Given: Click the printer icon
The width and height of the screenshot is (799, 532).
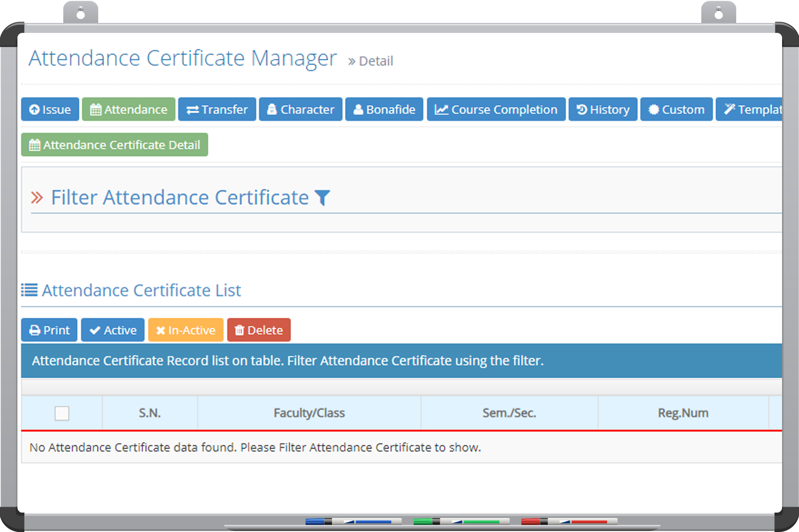Looking at the screenshot, I should 35,330.
